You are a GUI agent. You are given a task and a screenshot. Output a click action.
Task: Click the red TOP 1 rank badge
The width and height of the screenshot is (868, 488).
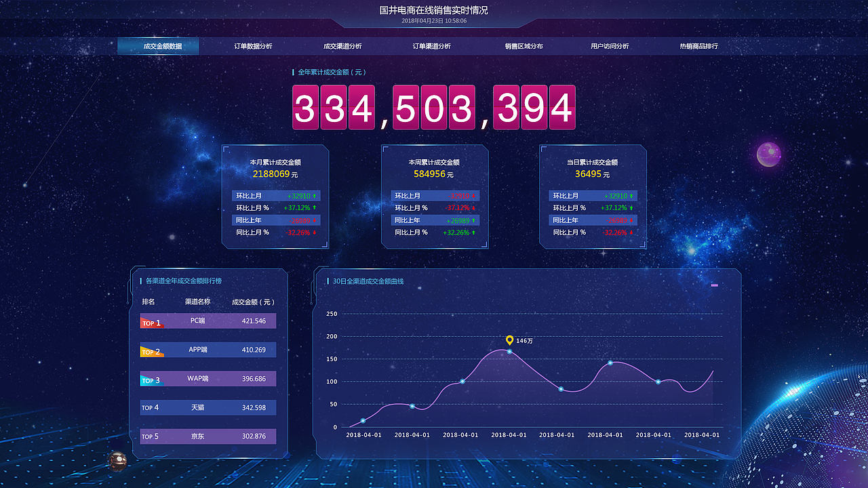[x=151, y=322]
